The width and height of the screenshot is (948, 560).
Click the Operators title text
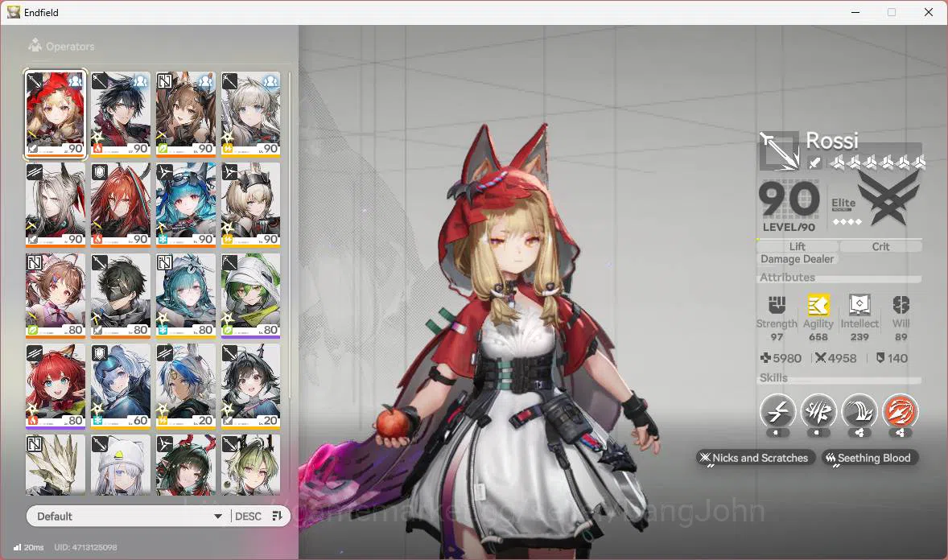tap(70, 46)
